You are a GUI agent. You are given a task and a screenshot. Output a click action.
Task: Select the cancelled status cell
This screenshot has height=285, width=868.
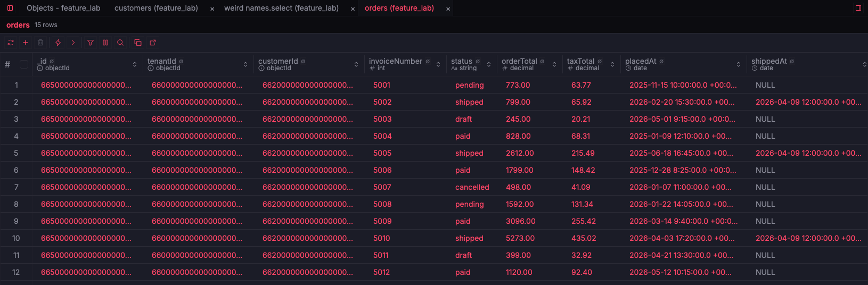click(472, 187)
